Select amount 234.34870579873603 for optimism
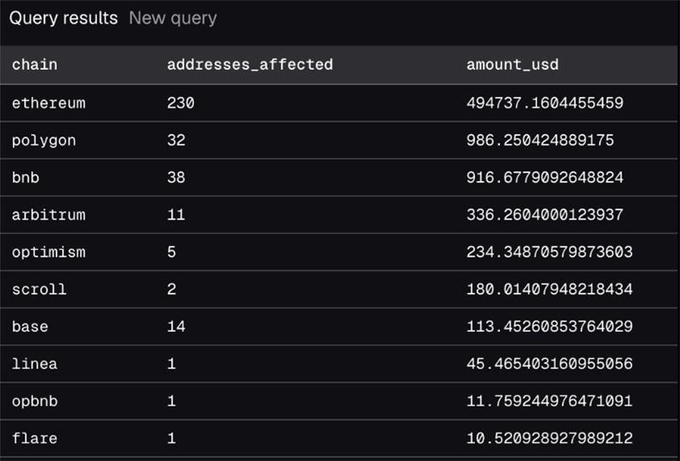The image size is (680, 461). (549, 252)
